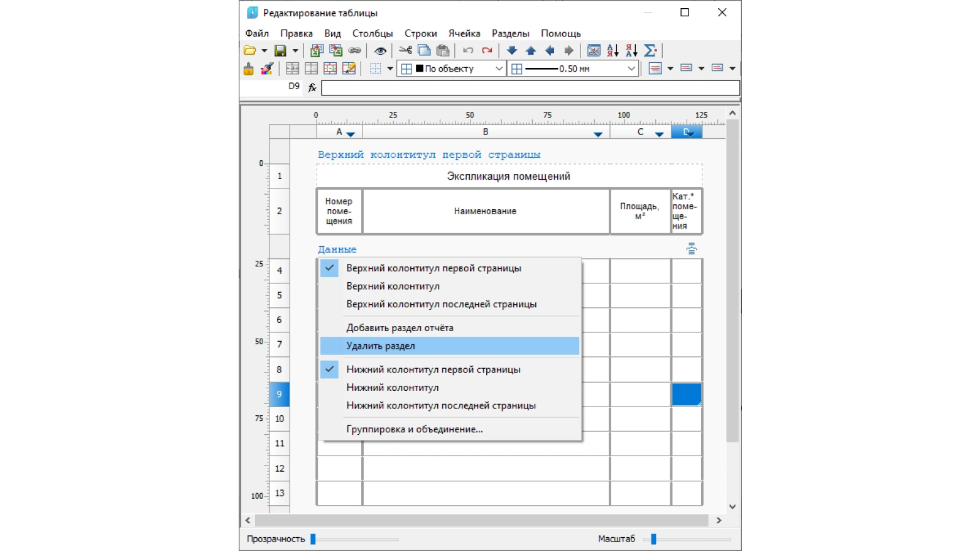Click the sigma sum icon
The image size is (980, 551).
[x=650, y=50]
